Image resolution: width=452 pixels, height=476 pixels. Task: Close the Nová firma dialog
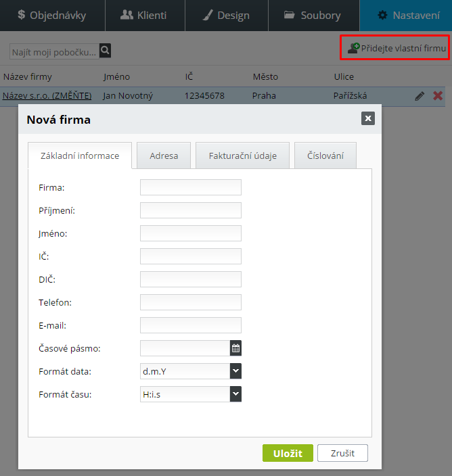click(368, 118)
